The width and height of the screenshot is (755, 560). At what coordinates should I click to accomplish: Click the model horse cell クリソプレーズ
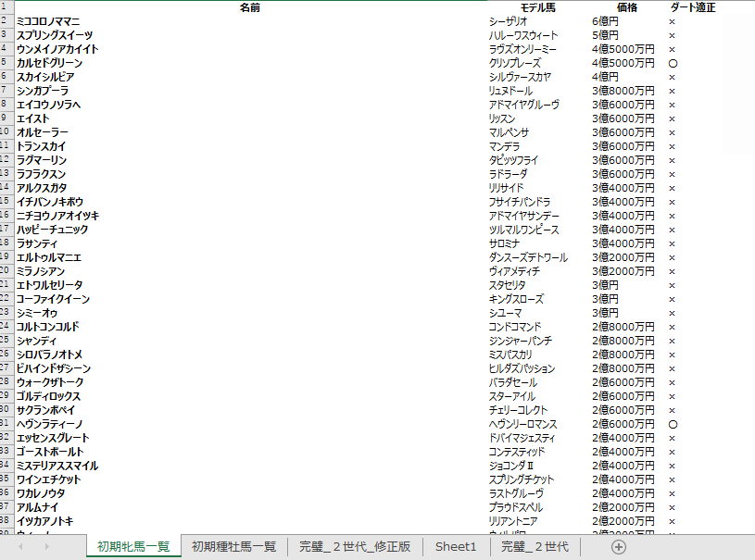(x=538, y=63)
